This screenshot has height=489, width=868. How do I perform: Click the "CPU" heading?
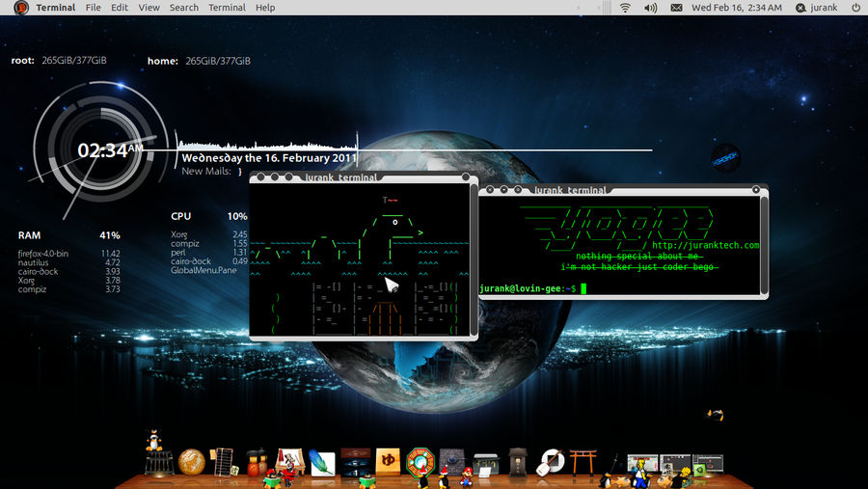tap(181, 216)
